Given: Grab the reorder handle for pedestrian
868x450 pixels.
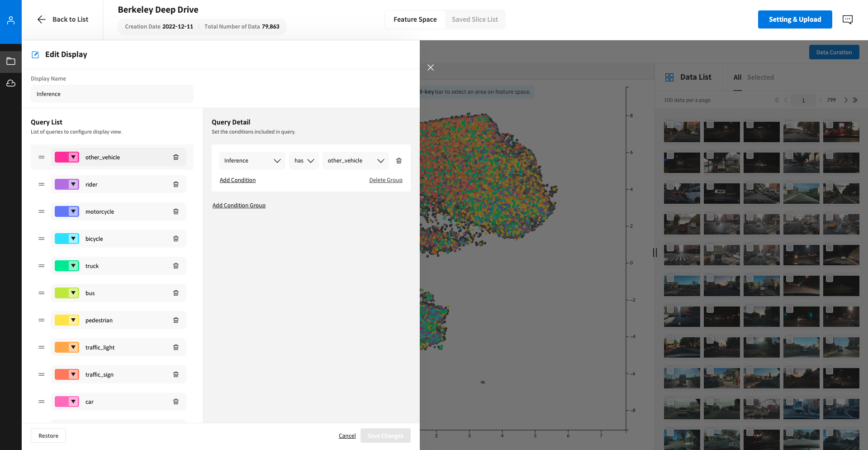Looking at the screenshot, I should [42, 320].
